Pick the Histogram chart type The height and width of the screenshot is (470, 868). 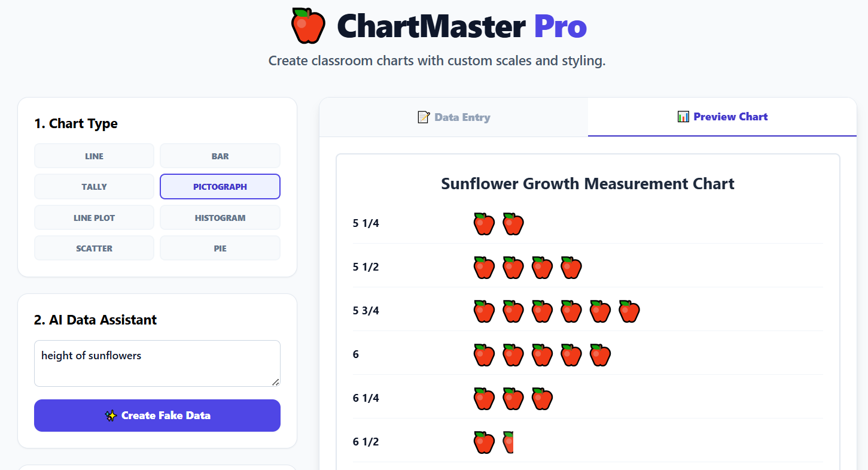[x=220, y=218]
